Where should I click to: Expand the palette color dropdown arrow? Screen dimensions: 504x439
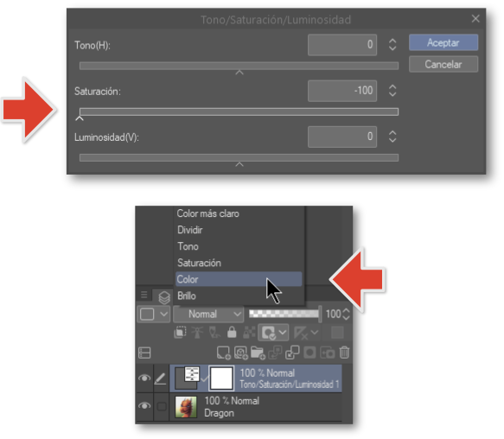164,314
